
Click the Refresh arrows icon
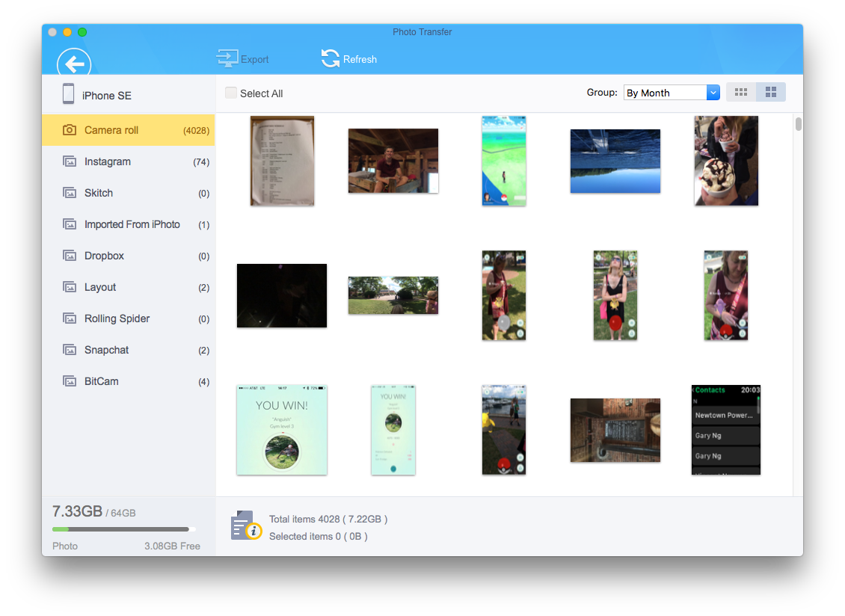click(x=330, y=58)
